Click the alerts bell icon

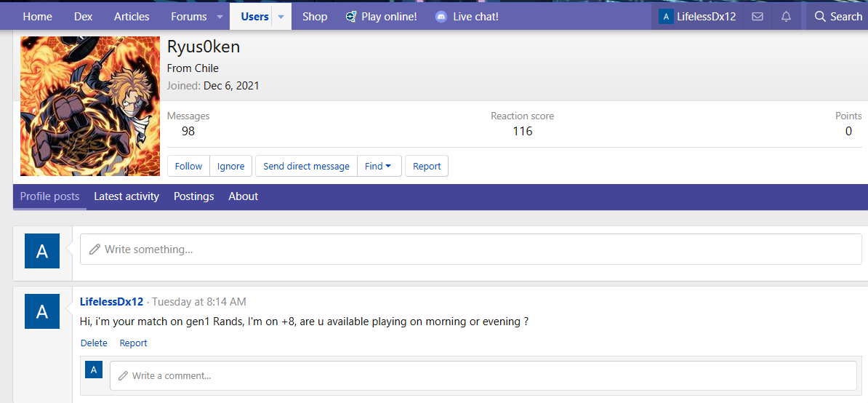coord(786,16)
